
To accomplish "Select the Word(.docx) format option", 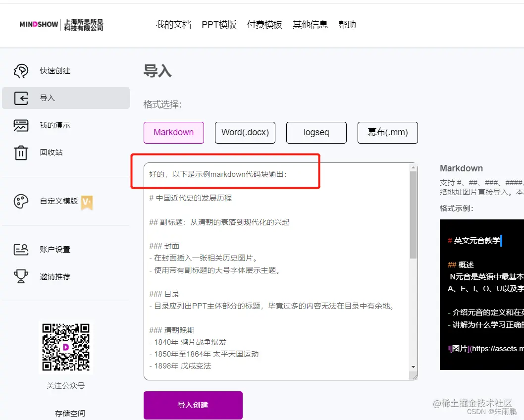I will 245,132.
